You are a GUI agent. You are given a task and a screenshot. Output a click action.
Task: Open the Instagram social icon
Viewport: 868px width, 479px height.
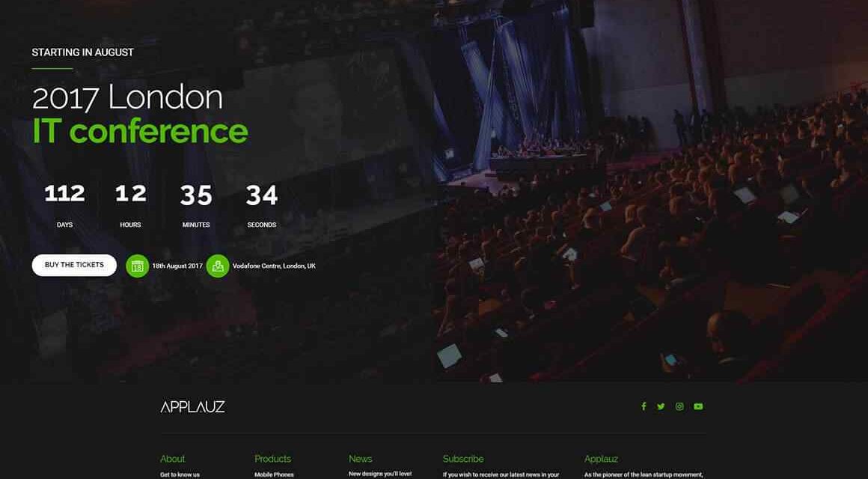[679, 406]
